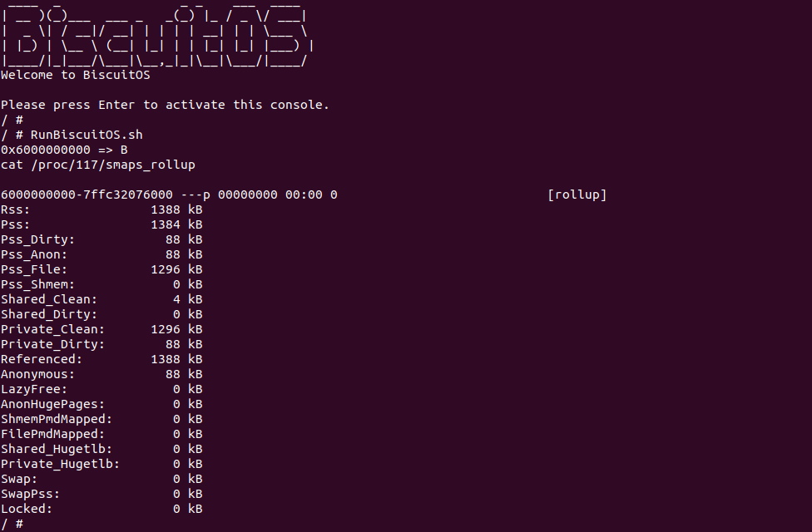
Task: Click the 'Welcome to BiscuitOS' line
Action: [75, 75]
